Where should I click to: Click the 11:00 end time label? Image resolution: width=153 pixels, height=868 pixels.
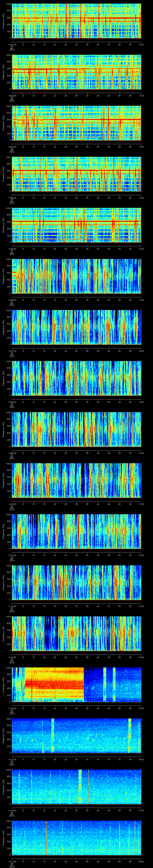click(x=141, y=504)
